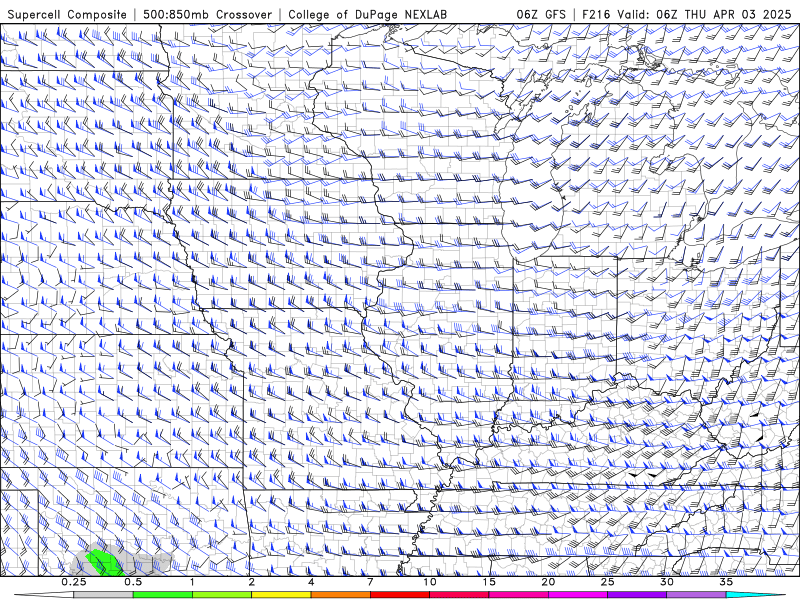This screenshot has width=800, height=600.
Task: Click the '2' legend value
Action: (252, 582)
